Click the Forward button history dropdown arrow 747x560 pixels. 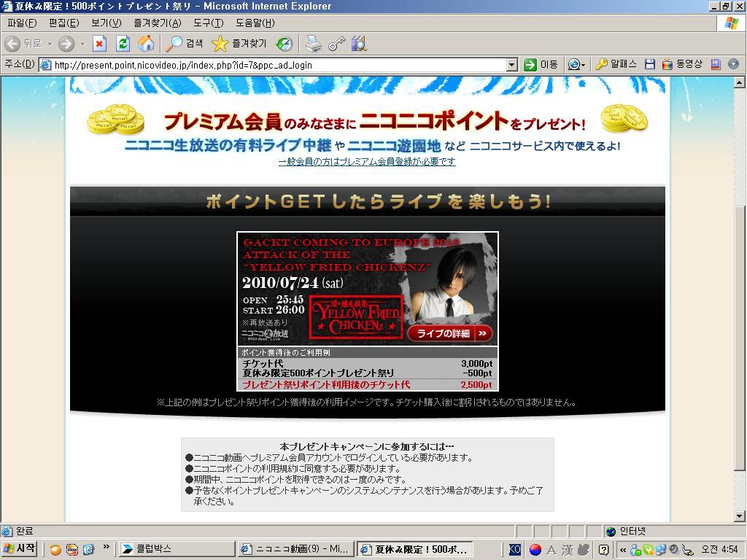[82, 44]
